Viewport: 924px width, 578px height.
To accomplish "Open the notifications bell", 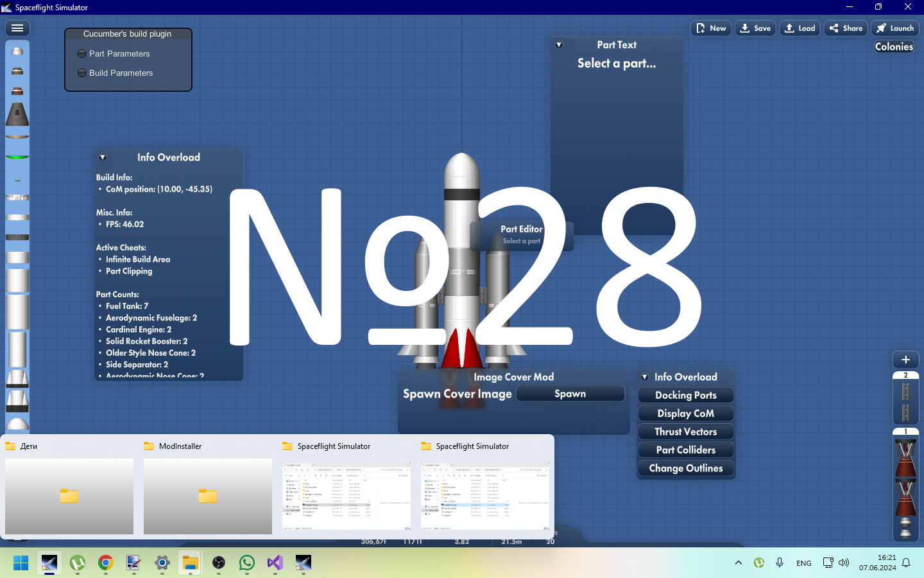I will tap(906, 563).
